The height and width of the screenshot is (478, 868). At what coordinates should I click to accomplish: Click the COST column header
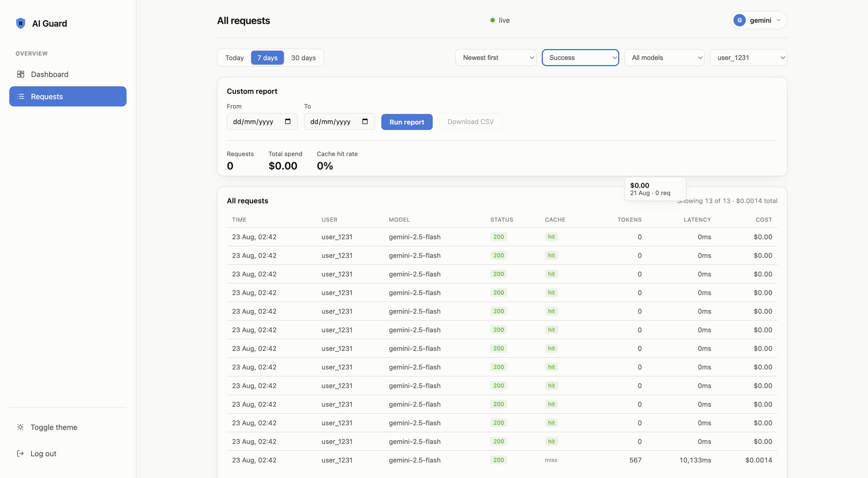[764, 219]
